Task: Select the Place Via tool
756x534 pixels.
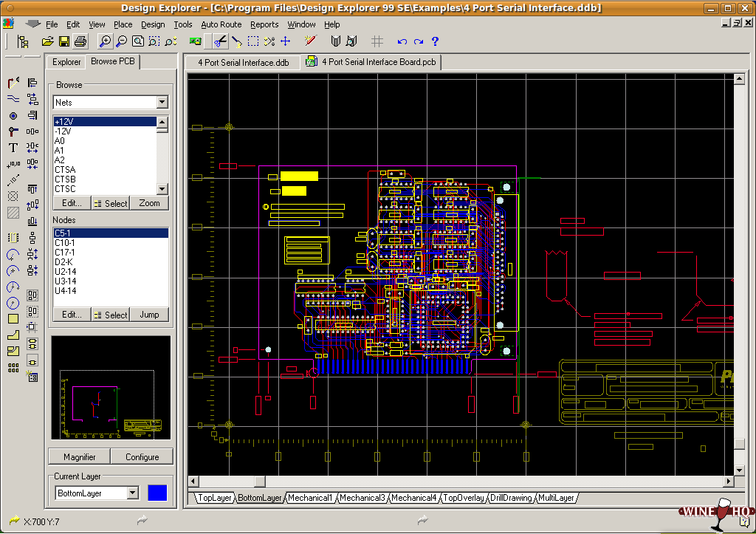Action: [x=12, y=133]
